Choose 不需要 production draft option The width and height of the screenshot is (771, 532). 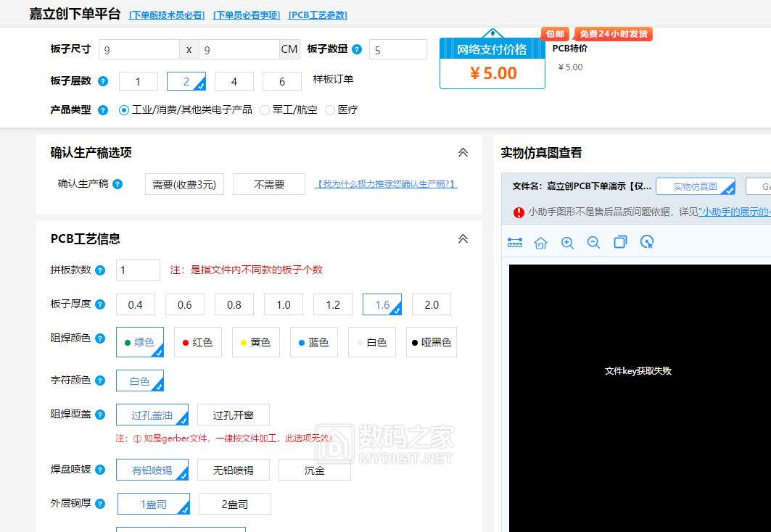269,184
